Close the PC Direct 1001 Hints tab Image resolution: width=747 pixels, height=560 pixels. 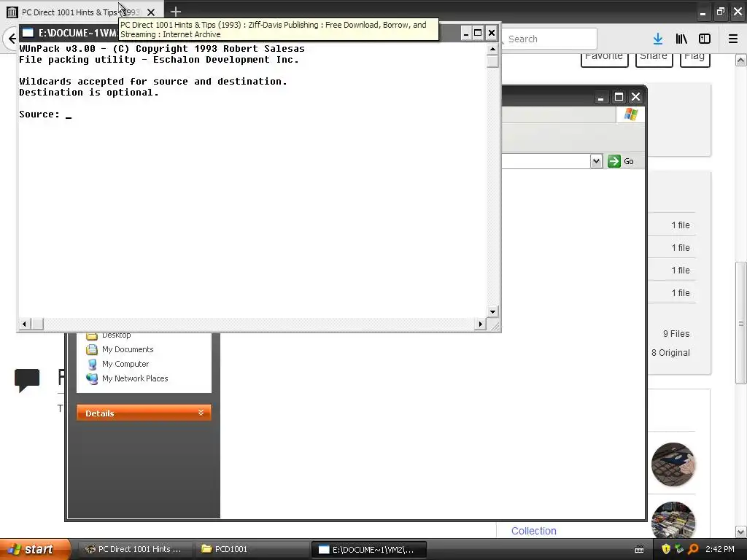pyautogui.click(x=150, y=12)
